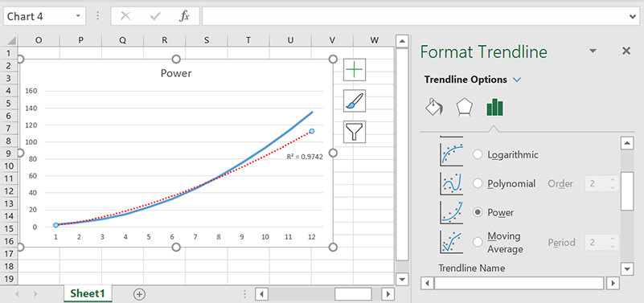Select column header W

(x=374, y=40)
